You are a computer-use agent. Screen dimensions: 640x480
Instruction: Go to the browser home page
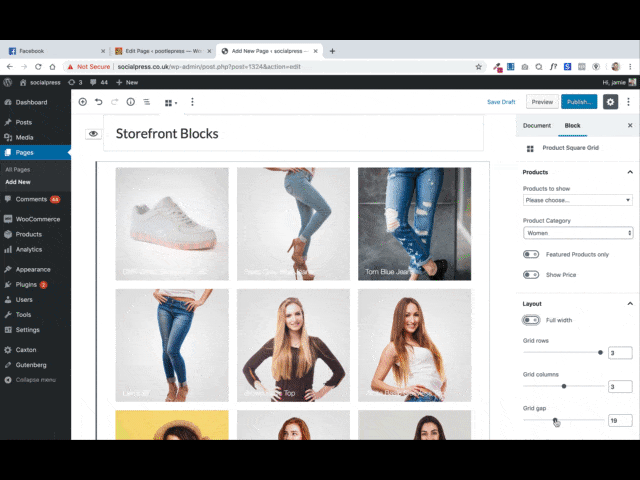coord(52,67)
